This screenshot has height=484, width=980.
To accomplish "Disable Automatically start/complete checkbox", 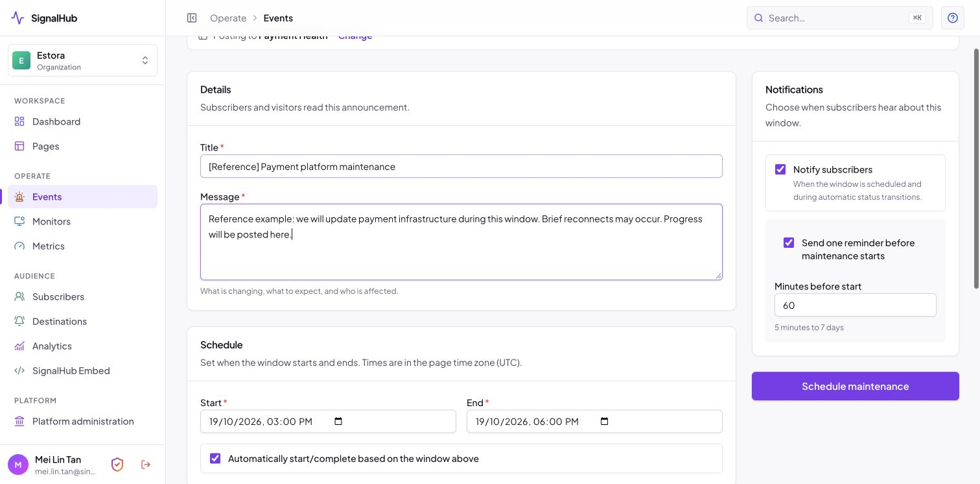I will point(215,459).
